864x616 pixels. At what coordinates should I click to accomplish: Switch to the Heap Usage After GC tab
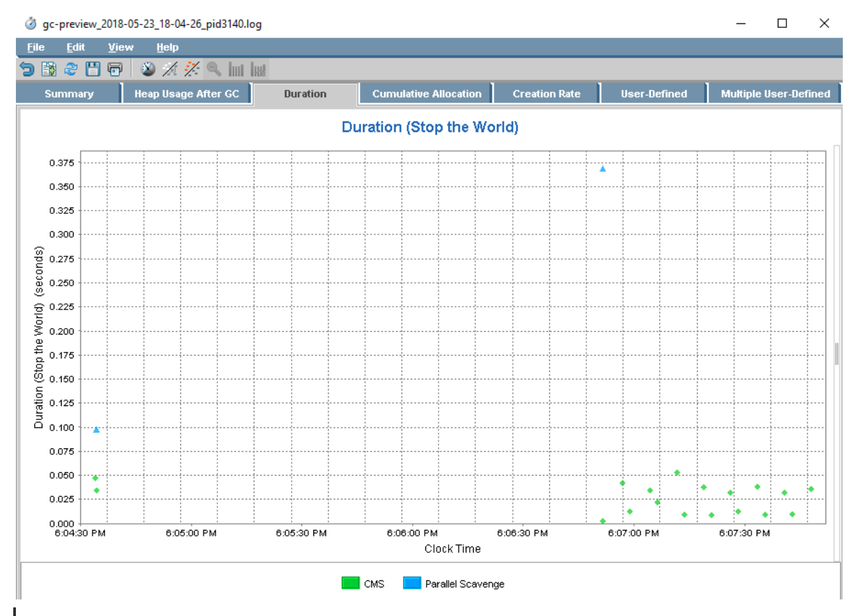(x=187, y=93)
